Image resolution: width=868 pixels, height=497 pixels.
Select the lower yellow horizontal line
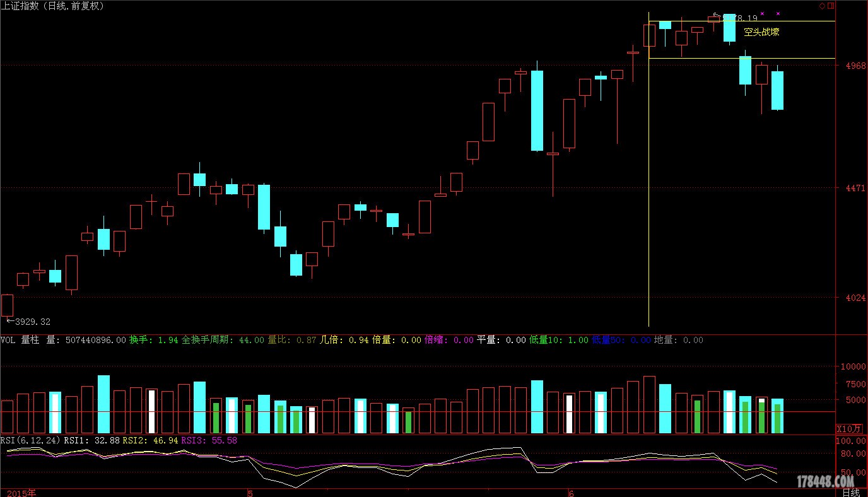click(x=742, y=58)
